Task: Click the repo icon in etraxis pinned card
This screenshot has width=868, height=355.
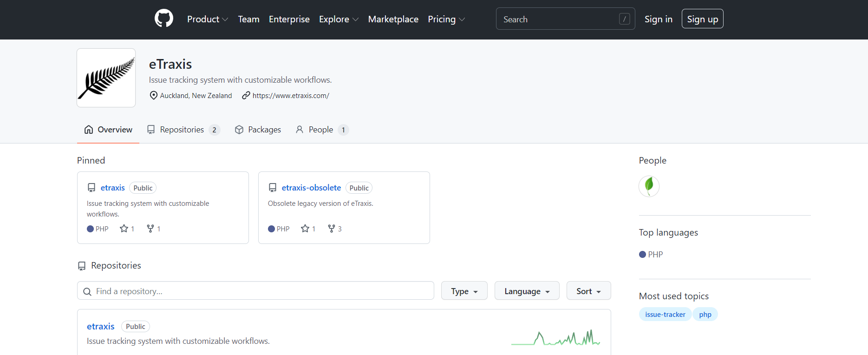Action: pyautogui.click(x=91, y=188)
